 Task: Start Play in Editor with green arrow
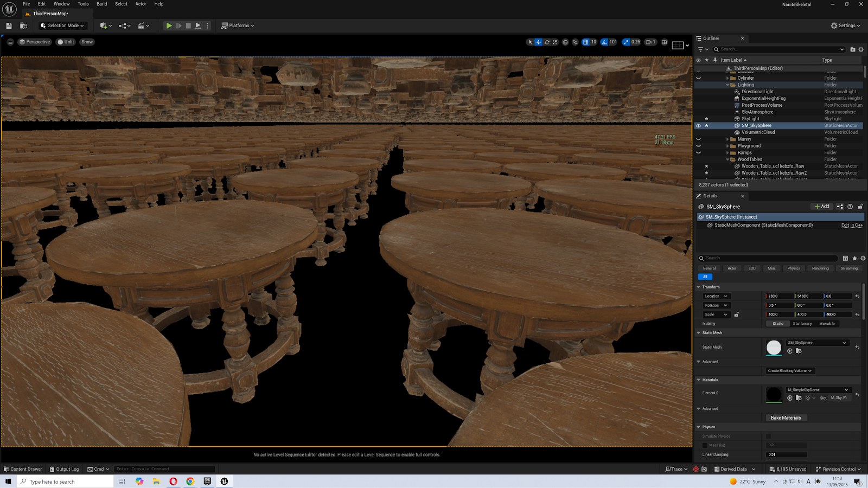tap(169, 25)
